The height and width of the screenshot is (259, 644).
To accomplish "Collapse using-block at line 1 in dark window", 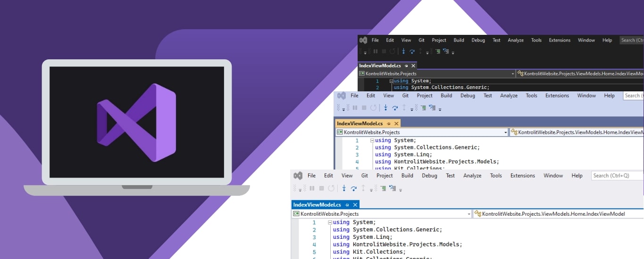I will 391,81.
